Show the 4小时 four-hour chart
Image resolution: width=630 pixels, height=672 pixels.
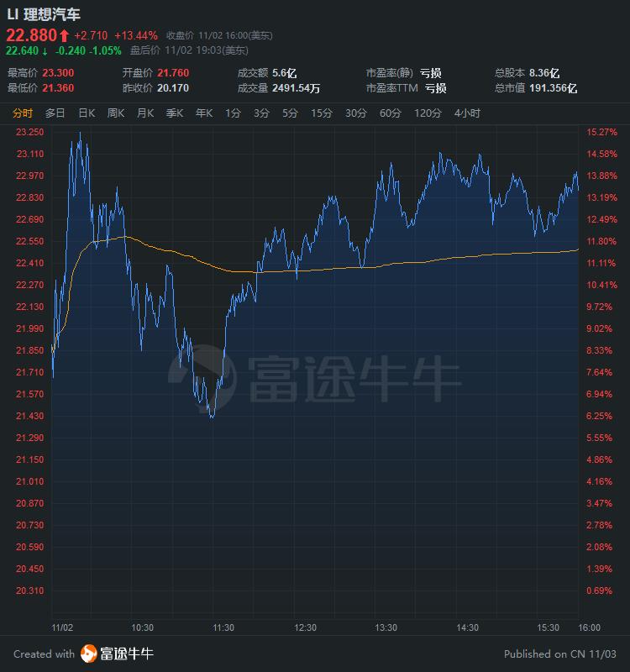pyautogui.click(x=467, y=113)
